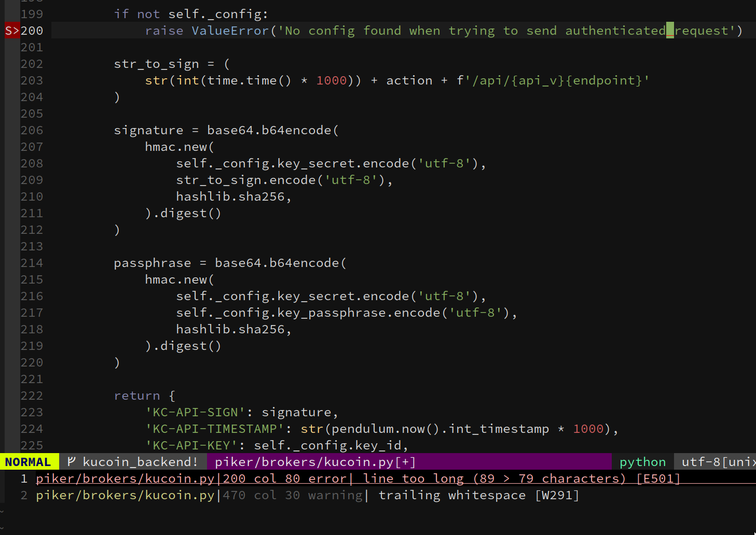
Task: Click ').digest()' on line 219
Action: 183,346
